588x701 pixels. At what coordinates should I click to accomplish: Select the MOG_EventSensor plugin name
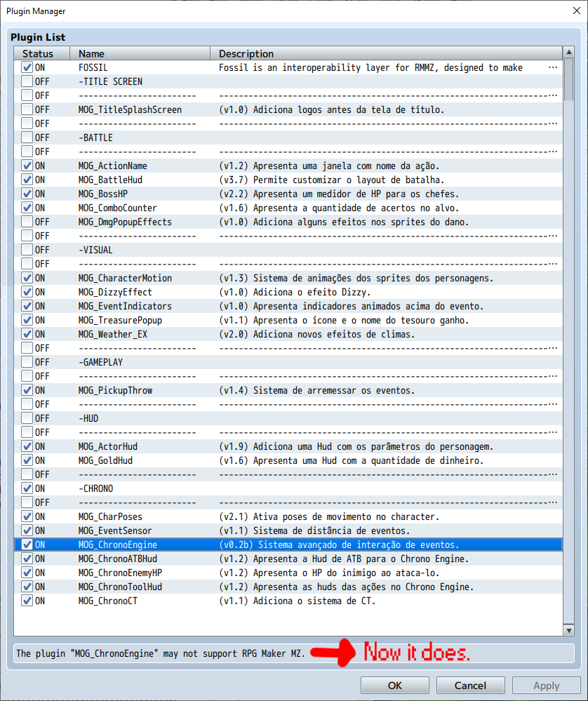115,530
